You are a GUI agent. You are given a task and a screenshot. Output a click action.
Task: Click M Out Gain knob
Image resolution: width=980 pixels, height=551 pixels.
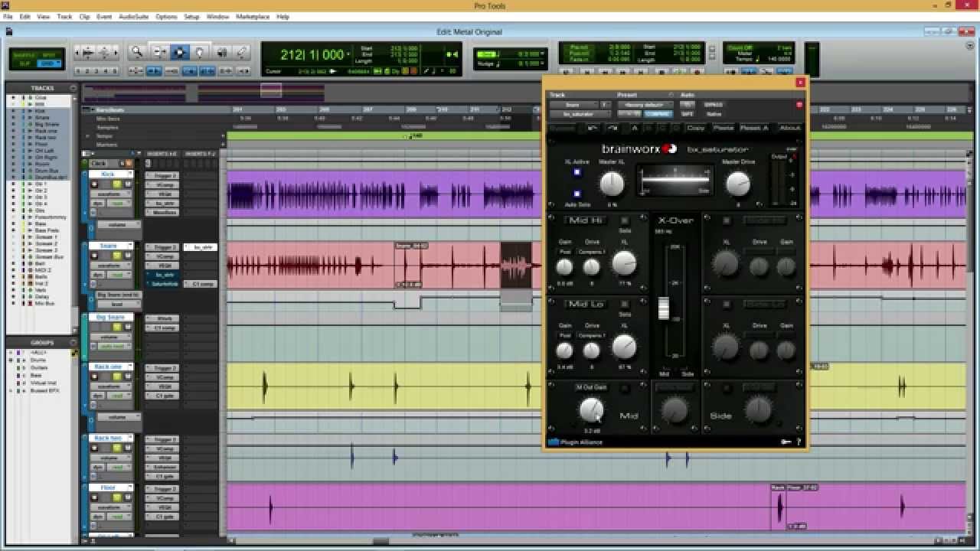coord(591,410)
